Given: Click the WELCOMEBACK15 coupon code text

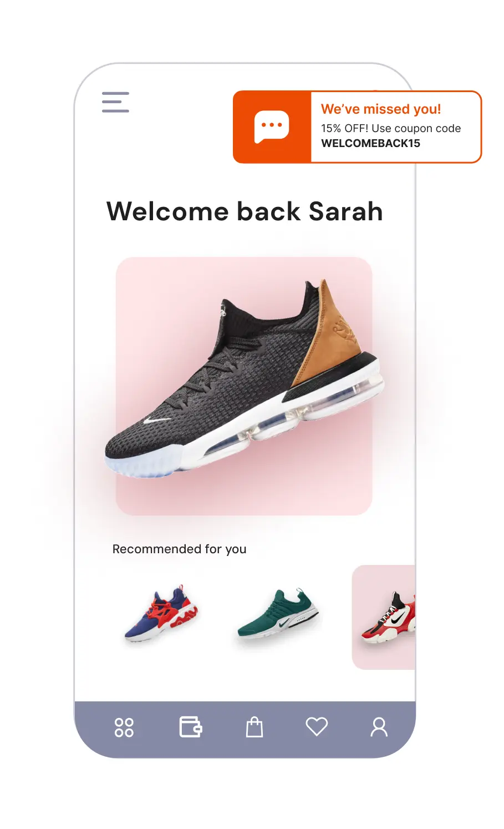Looking at the screenshot, I should [x=371, y=143].
